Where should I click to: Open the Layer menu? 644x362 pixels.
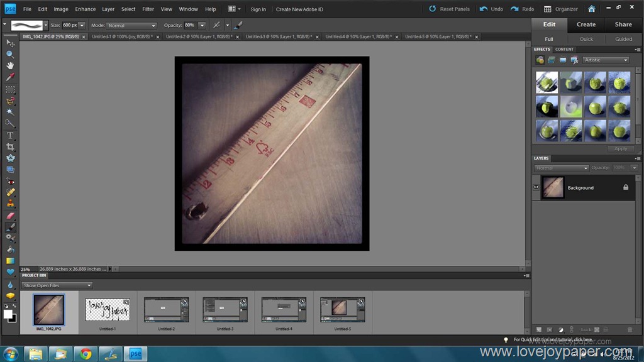pos(108,9)
